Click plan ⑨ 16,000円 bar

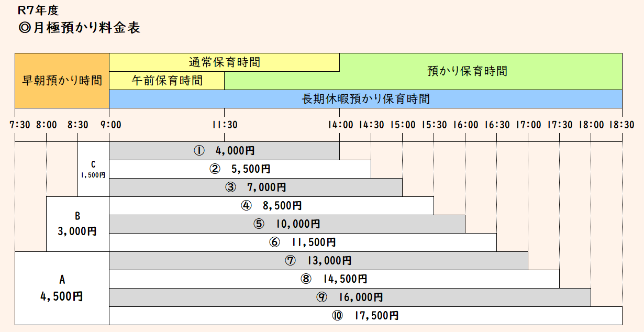[350, 297]
